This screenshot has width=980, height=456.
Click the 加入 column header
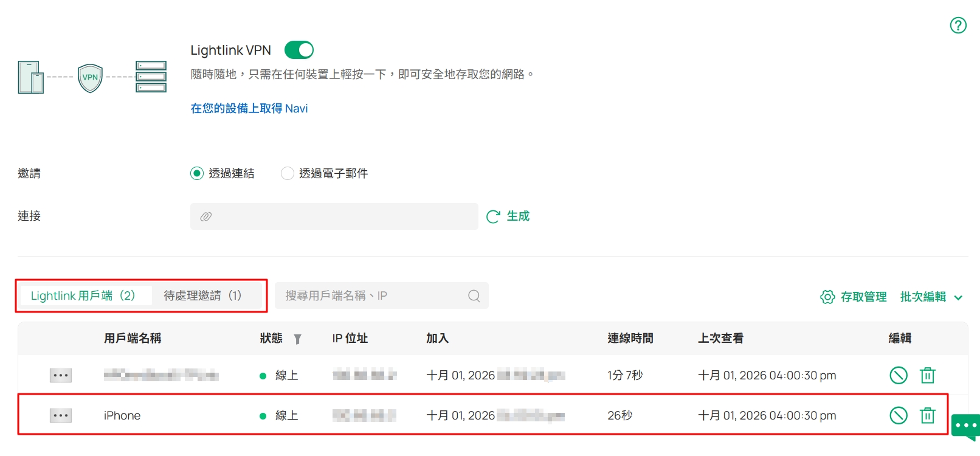tap(437, 338)
